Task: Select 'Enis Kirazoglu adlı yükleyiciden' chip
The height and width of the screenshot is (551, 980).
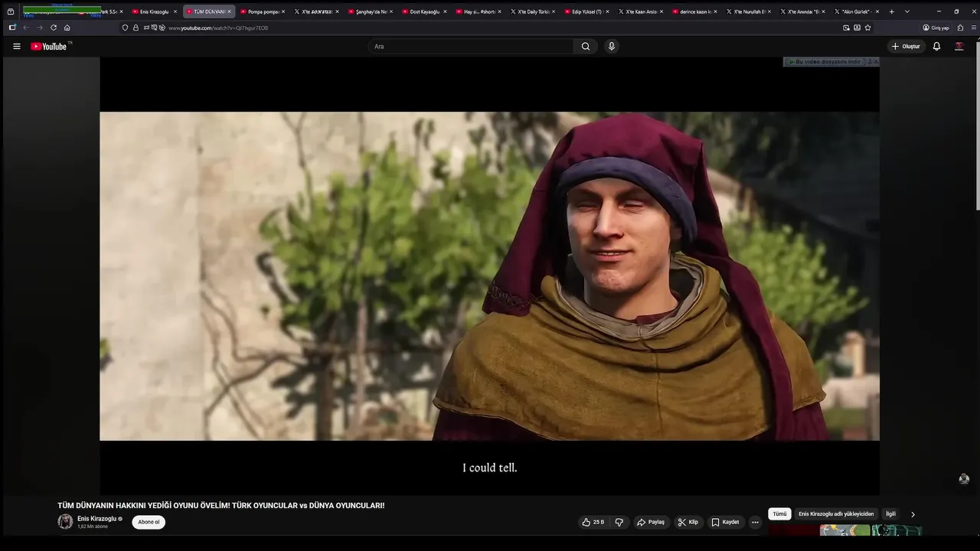Action: tap(836, 514)
